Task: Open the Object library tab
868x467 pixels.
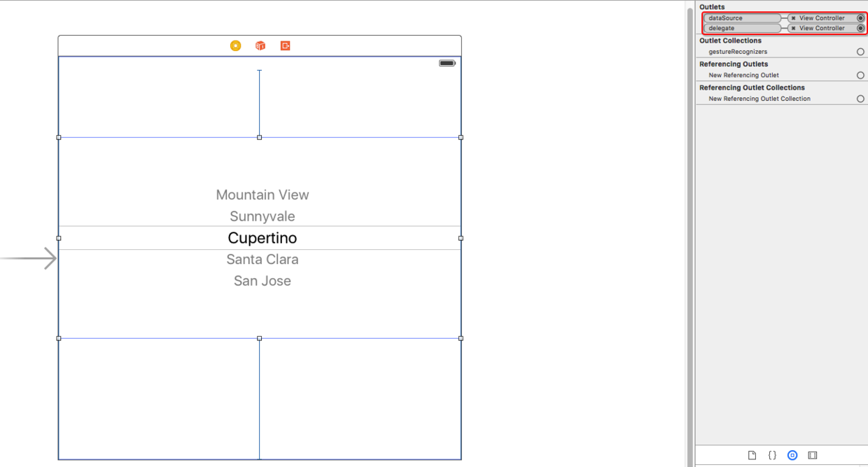Action: 792,455
